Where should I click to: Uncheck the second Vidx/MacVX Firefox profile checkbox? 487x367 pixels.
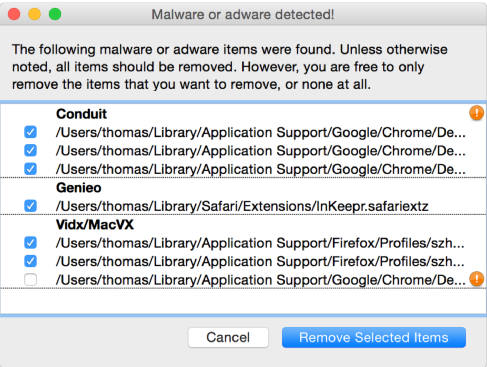30,261
